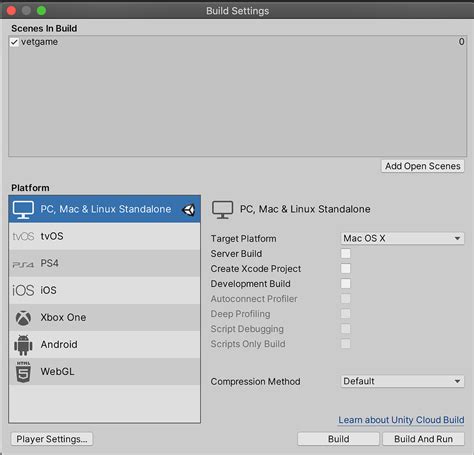The width and height of the screenshot is (474, 455).
Task: Open the Learn about Unity Cloud Build link
Action: click(x=401, y=420)
